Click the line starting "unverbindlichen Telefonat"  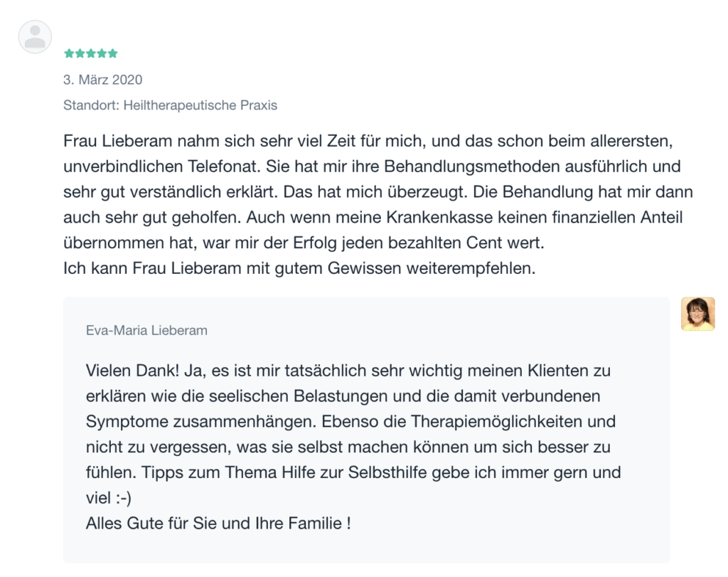[372, 166]
